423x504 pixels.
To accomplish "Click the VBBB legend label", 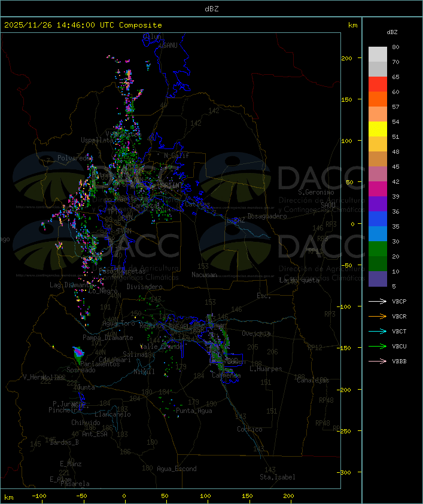I will point(399,362).
